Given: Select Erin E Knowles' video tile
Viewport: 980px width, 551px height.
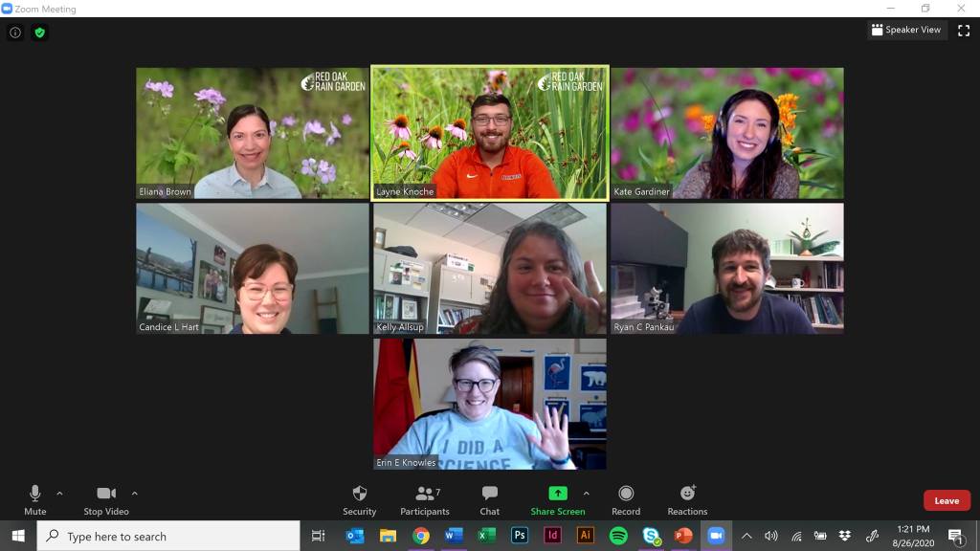Looking at the screenshot, I should (x=489, y=404).
